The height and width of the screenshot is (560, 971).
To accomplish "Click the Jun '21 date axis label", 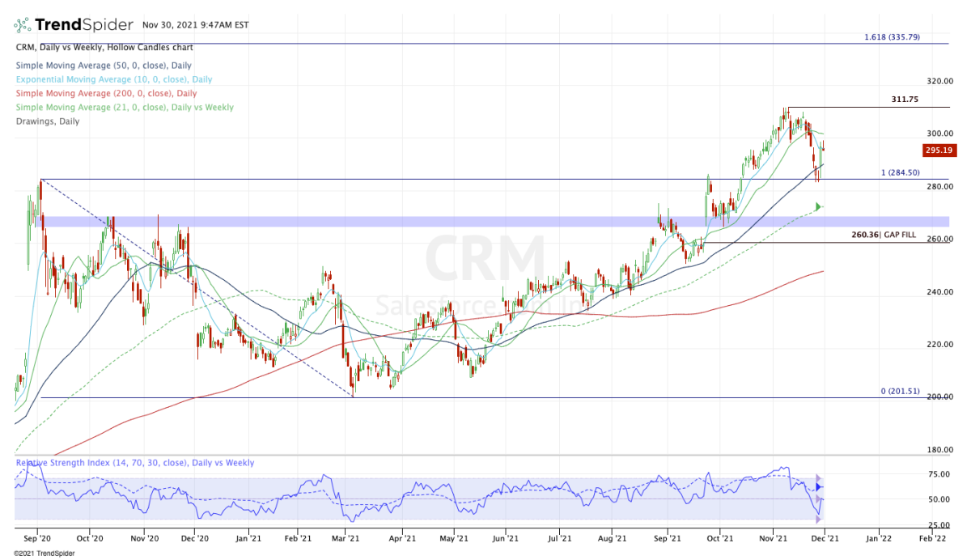I will coord(505,537).
